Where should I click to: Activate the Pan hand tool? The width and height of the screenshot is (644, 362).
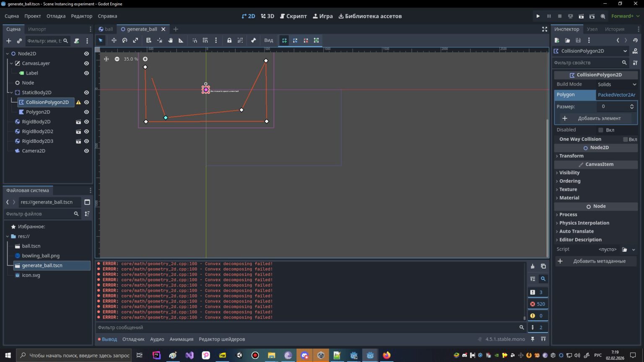pos(170,40)
